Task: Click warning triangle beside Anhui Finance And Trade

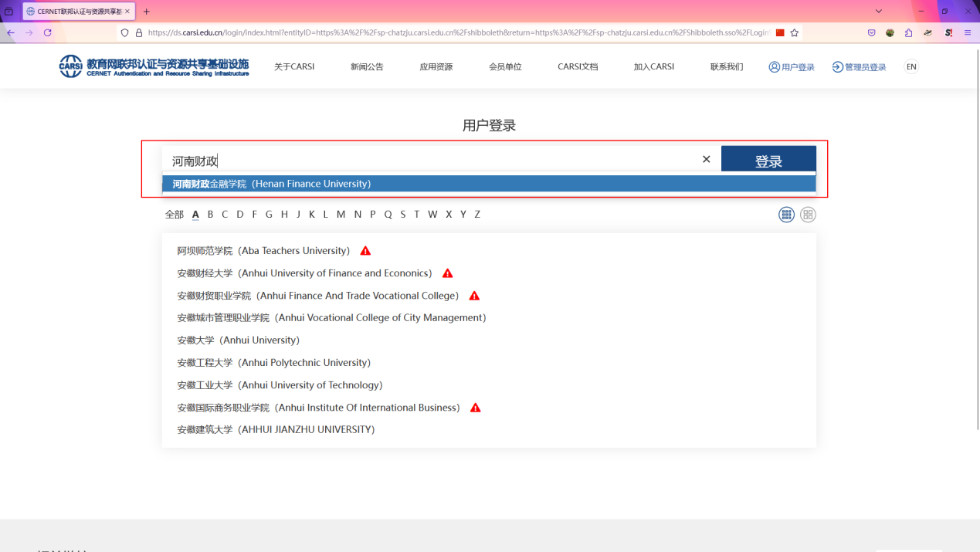Action: [474, 296]
